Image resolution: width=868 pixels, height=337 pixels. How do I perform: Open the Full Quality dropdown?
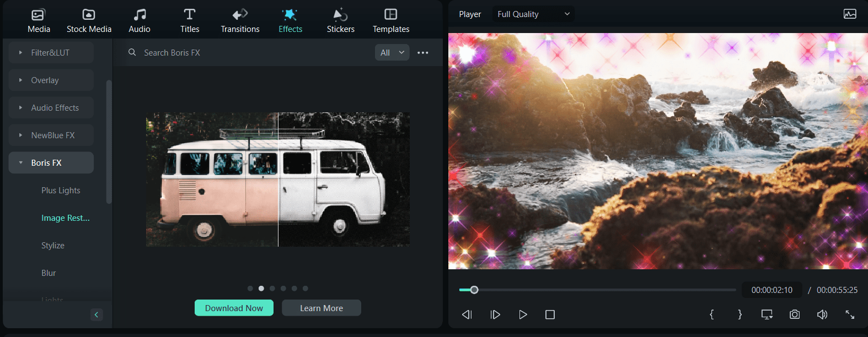point(533,14)
